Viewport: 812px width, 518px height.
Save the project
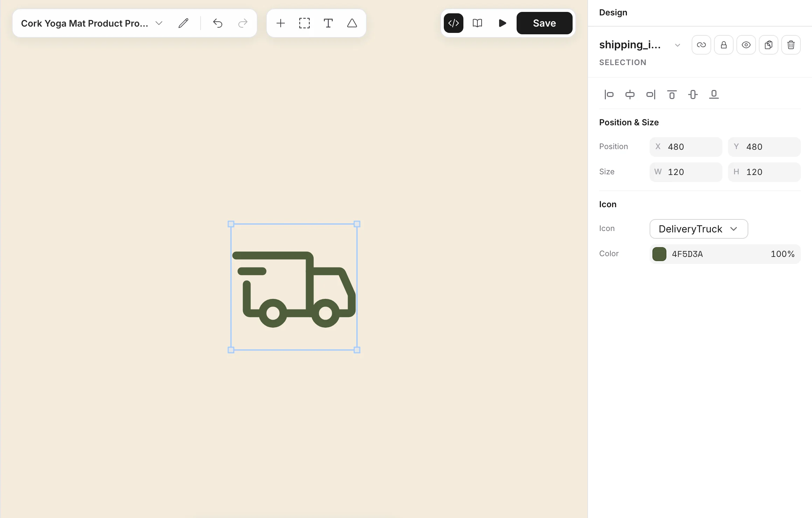coord(545,23)
